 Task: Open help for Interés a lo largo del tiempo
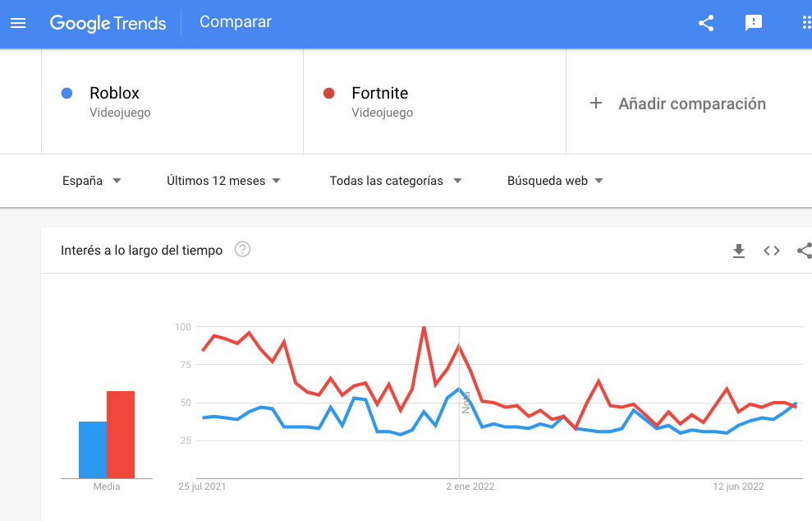coord(242,250)
